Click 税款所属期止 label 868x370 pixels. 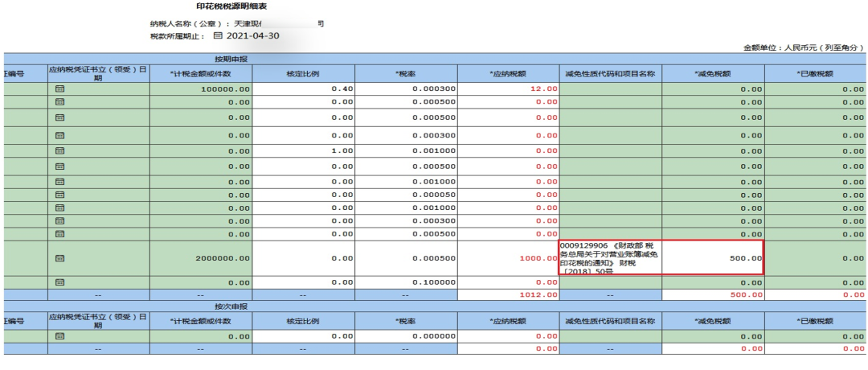pos(177,36)
